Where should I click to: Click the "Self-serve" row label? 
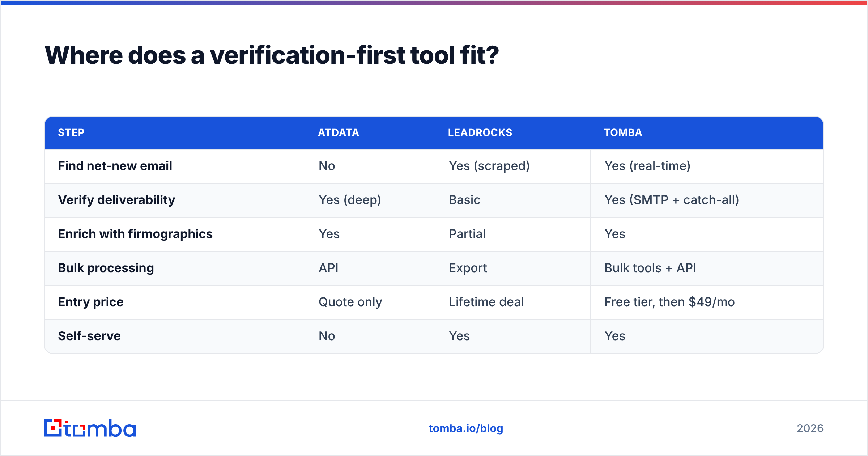click(89, 336)
